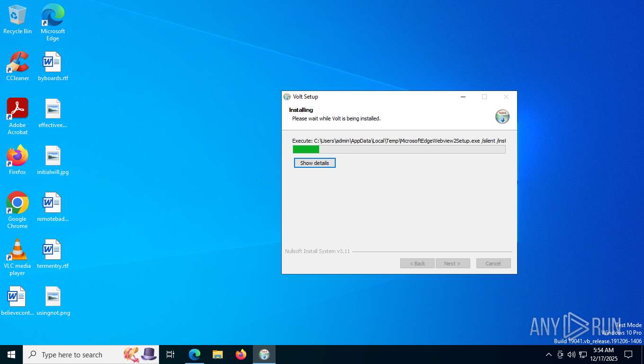644x364 pixels.
Task: Click the Installing heading text
Action: [301, 110]
